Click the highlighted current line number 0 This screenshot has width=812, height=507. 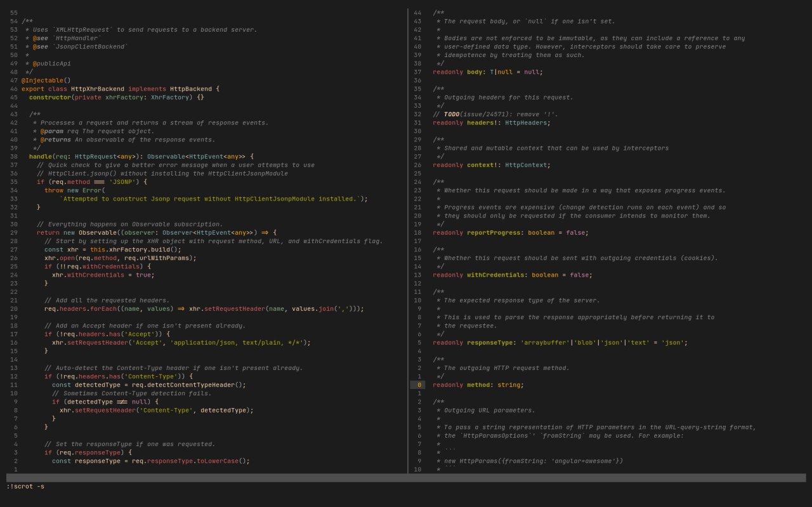[417, 385]
